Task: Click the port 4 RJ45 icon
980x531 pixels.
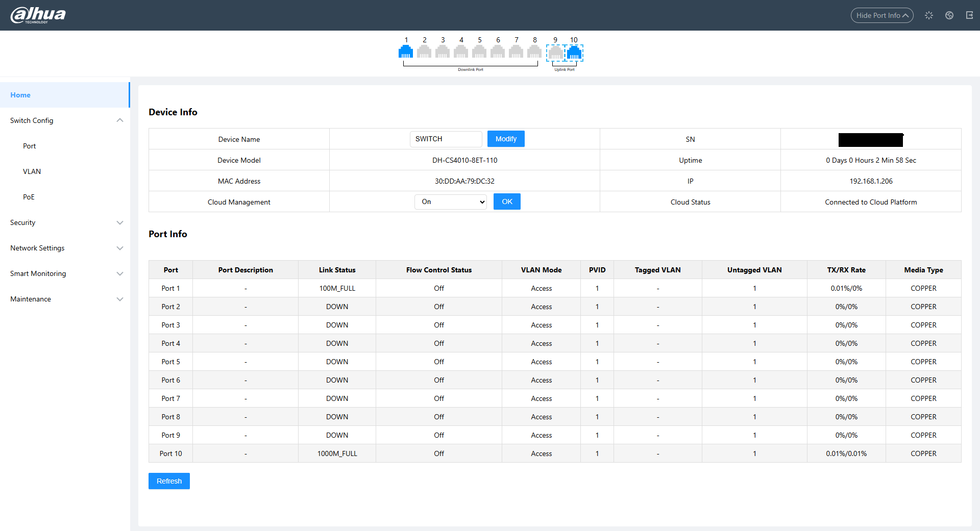Action: (461, 52)
